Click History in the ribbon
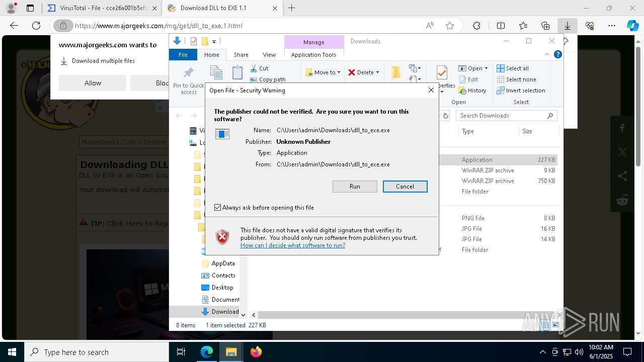 [472, 90]
